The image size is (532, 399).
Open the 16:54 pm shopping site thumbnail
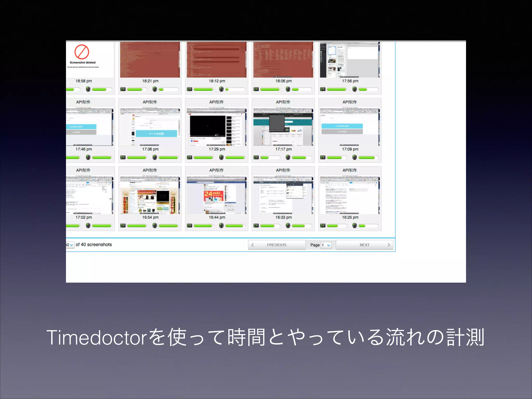150,195
